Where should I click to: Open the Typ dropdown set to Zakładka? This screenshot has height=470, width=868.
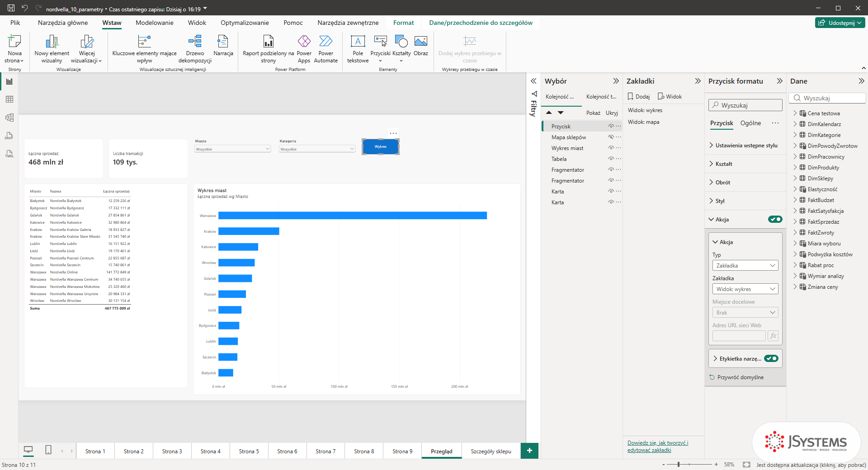745,265
